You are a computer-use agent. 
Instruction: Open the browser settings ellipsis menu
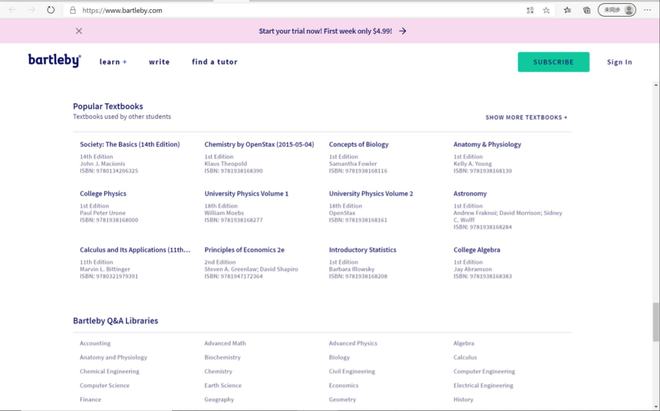647,10
